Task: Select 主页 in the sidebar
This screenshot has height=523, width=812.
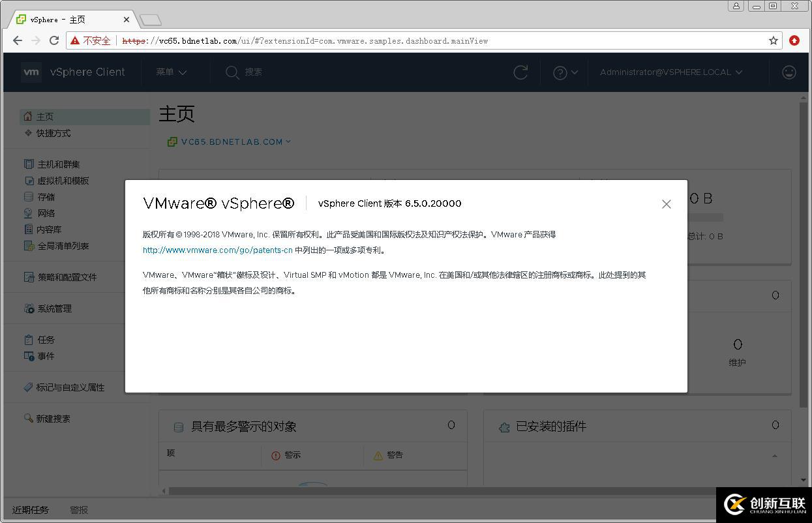Action: coord(85,117)
